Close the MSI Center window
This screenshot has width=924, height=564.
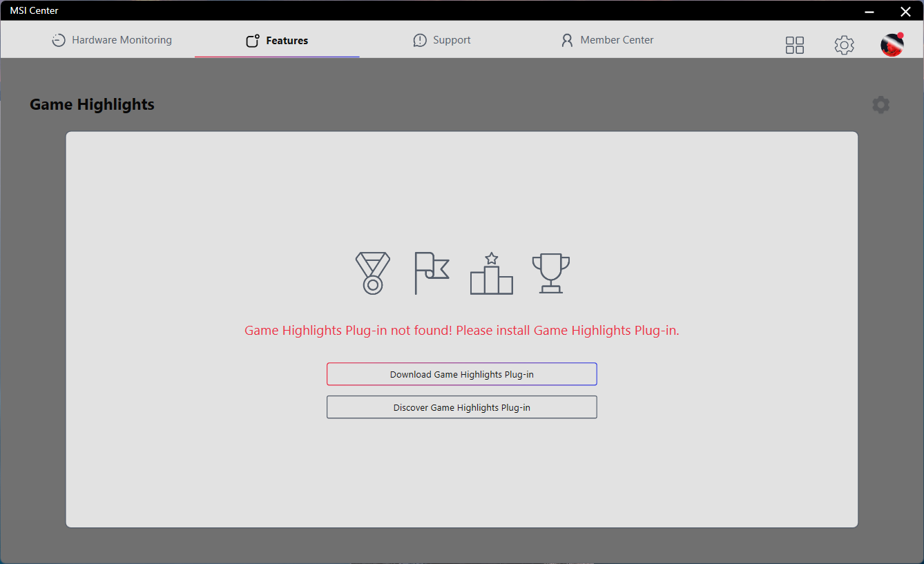pos(905,11)
